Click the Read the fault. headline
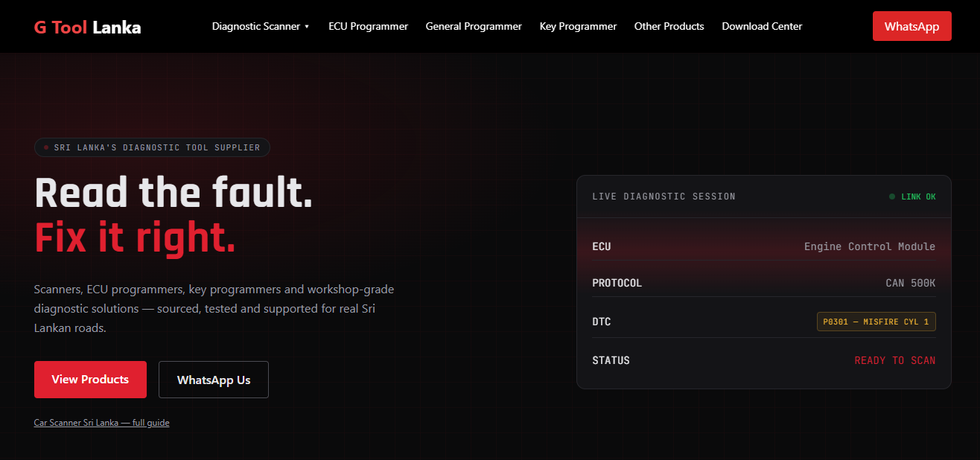 174,193
